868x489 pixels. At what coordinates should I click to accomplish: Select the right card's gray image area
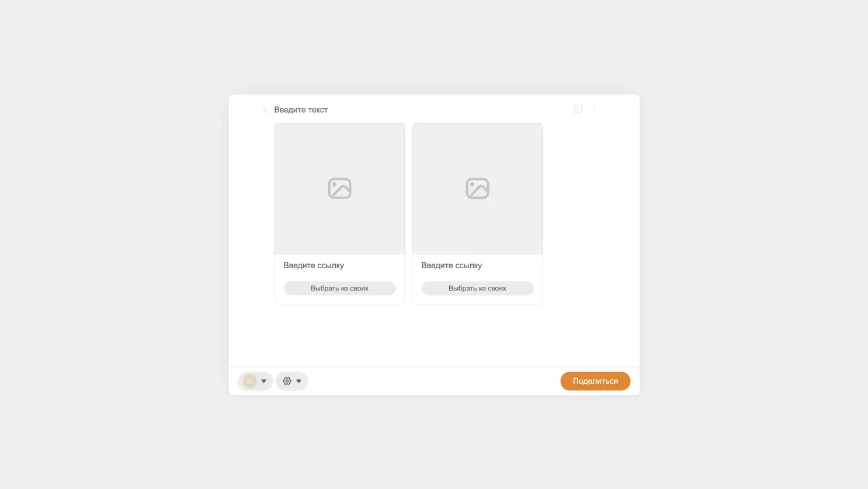point(477,189)
